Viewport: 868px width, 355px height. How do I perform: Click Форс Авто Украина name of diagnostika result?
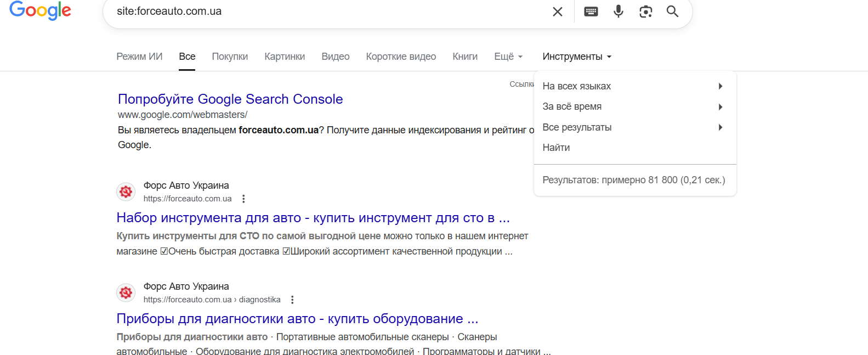186,286
